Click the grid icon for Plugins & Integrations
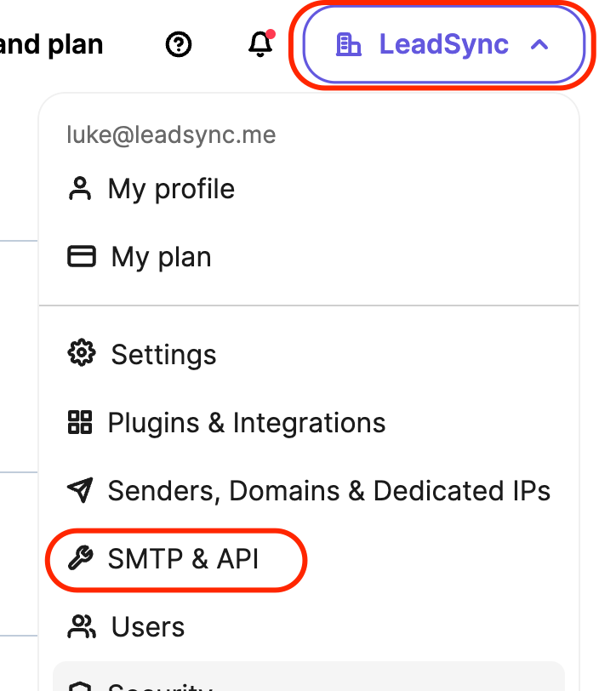The width and height of the screenshot is (616, 691). click(80, 422)
